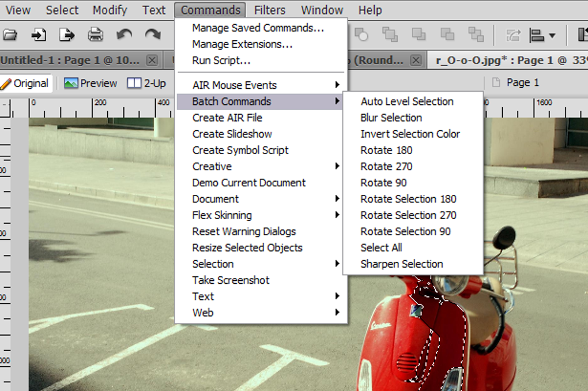This screenshot has width=588, height=391.
Task: Open the Select menu
Action: 62,10
